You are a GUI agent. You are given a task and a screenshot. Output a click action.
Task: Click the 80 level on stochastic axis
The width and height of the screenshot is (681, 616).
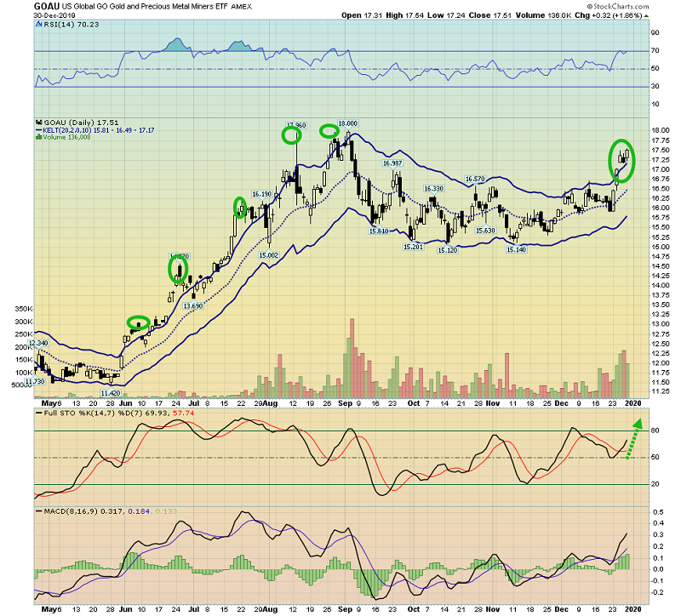(x=655, y=431)
